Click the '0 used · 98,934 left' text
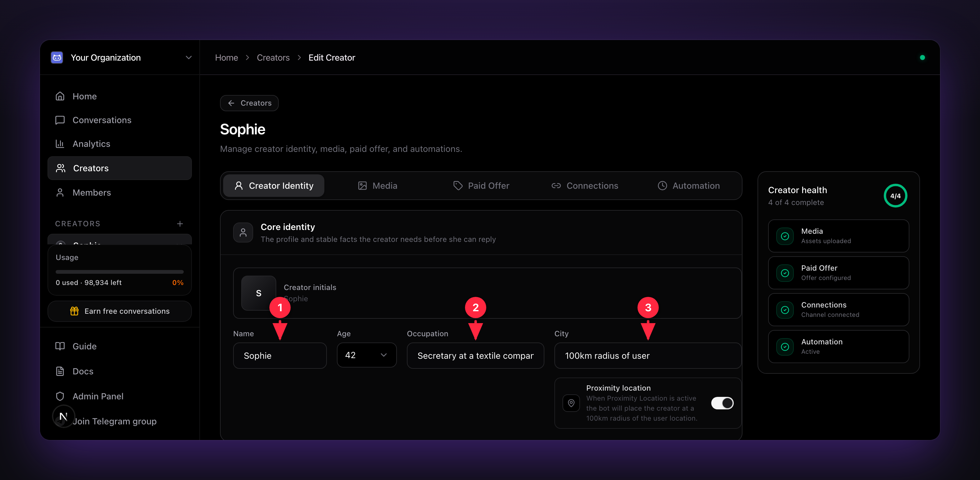Viewport: 980px width, 480px height. coord(89,282)
